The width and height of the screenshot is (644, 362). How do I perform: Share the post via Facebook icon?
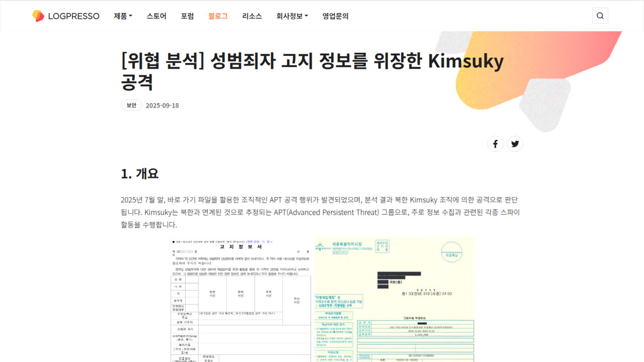coord(495,144)
